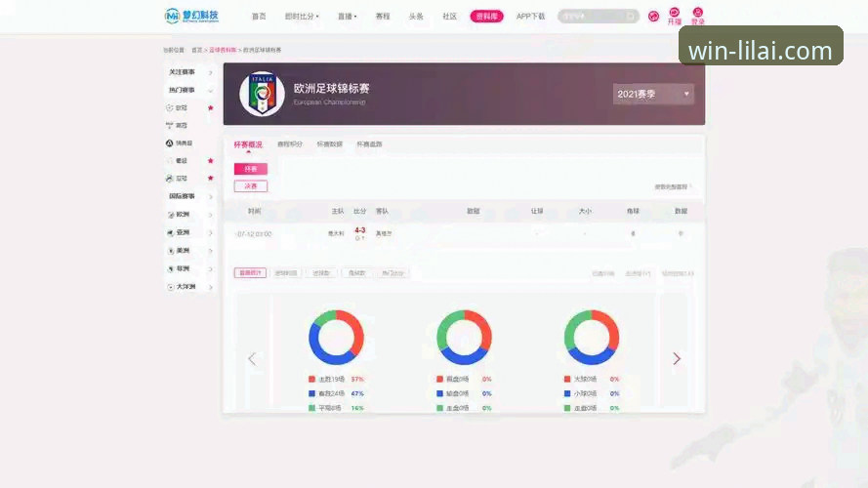The width and height of the screenshot is (868, 488).
Task: Click the 梦幻科技 site logo
Action: (x=191, y=16)
